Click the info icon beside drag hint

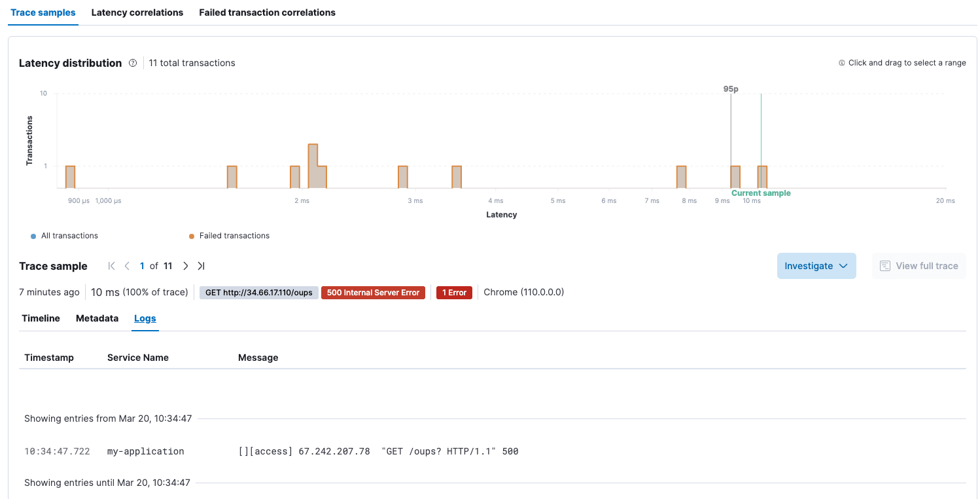tap(842, 64)
